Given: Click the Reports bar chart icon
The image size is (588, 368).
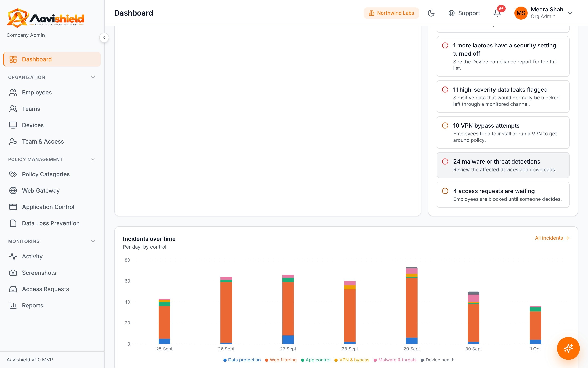Looking at the screenshot, I should coord(13,305).
